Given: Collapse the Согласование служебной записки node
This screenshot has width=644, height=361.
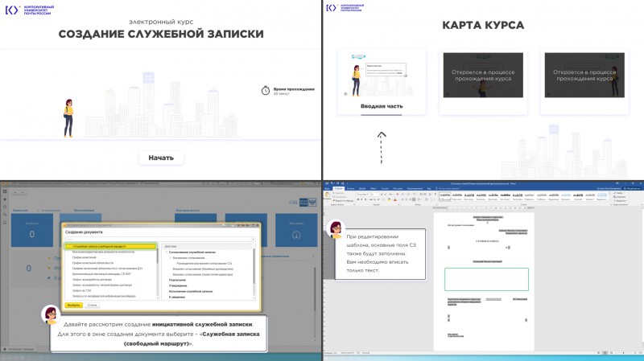Looking at the screenshot, I should click(x=167, y=252).
